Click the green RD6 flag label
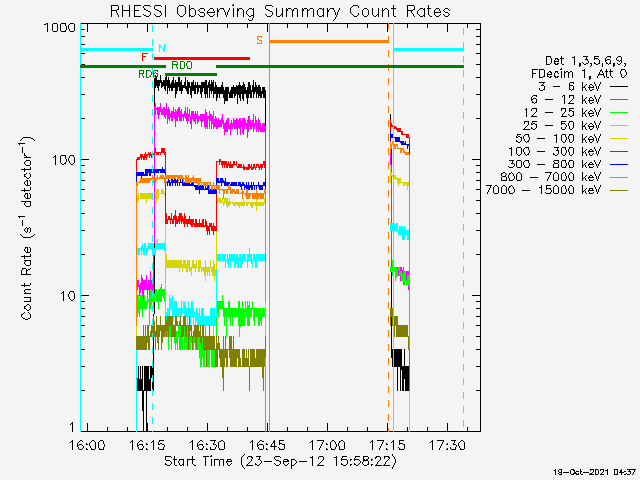 pos(149,74)
